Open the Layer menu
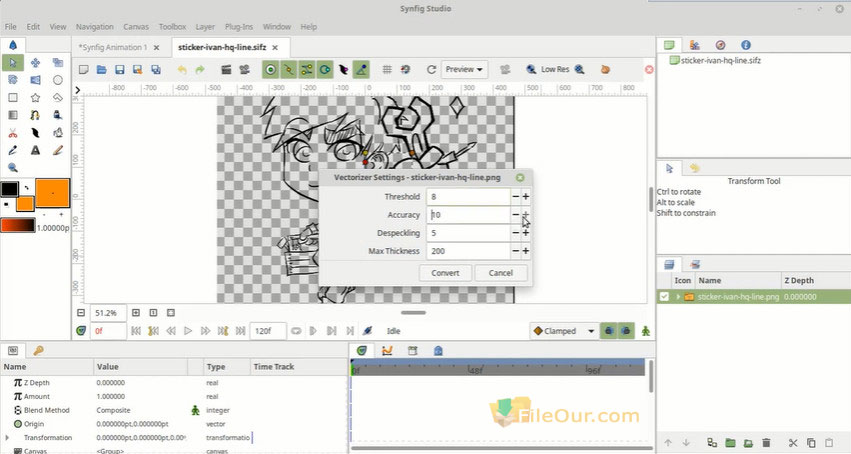The image size is (851, 454). tap(205, 27)
